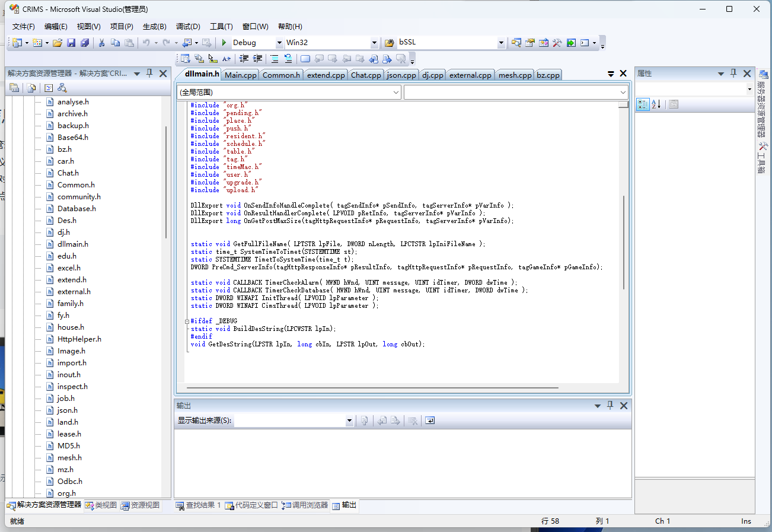
Task: Click the Navigate Backward icon
Action: tap(187, 43)
